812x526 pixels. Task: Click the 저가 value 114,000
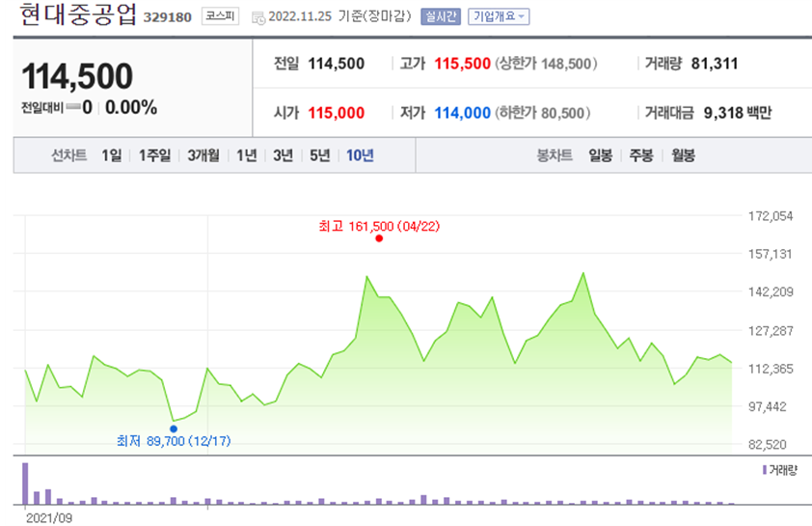(462, 113)
